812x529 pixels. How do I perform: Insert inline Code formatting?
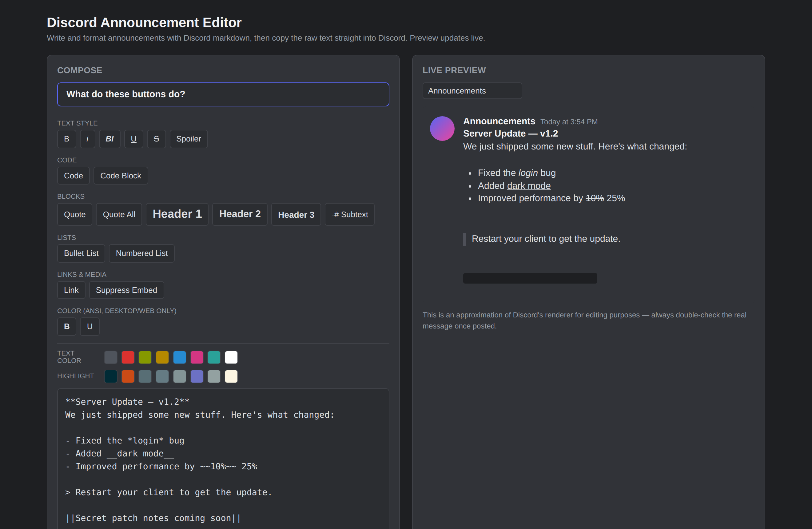click(x=73, y=176)
